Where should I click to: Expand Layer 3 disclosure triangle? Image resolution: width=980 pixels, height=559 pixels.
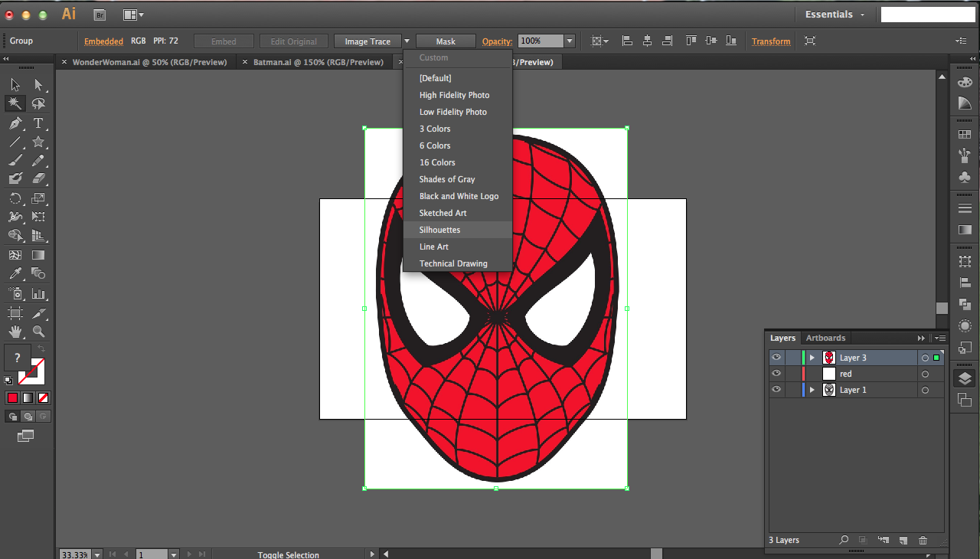tap(812, 358)
